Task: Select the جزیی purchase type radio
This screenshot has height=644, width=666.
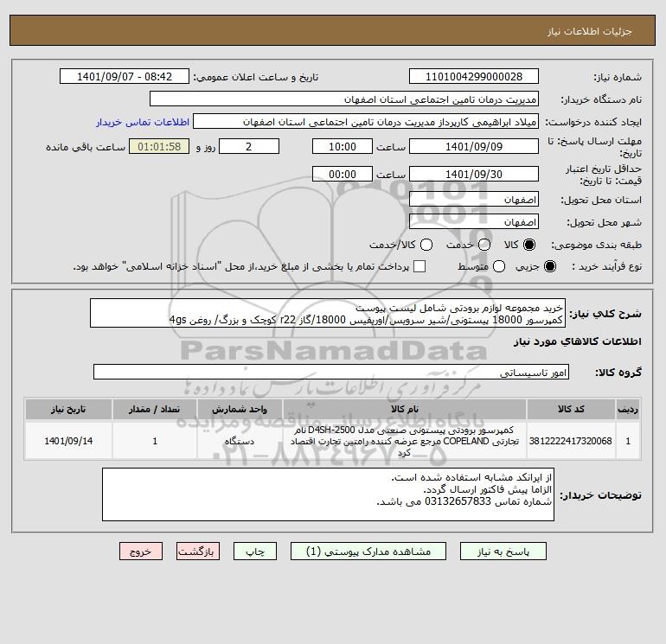Action: coord(549,266)
